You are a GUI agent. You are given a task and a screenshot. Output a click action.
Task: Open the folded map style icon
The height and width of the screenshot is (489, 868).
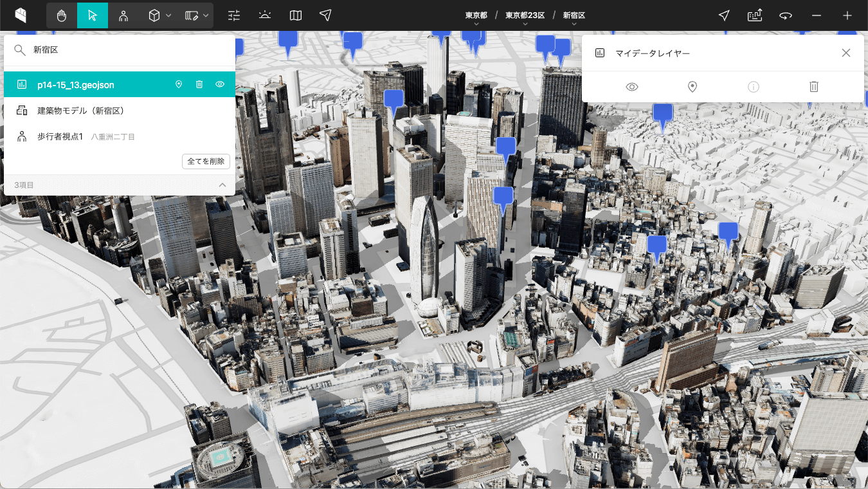tap(296, 15)
